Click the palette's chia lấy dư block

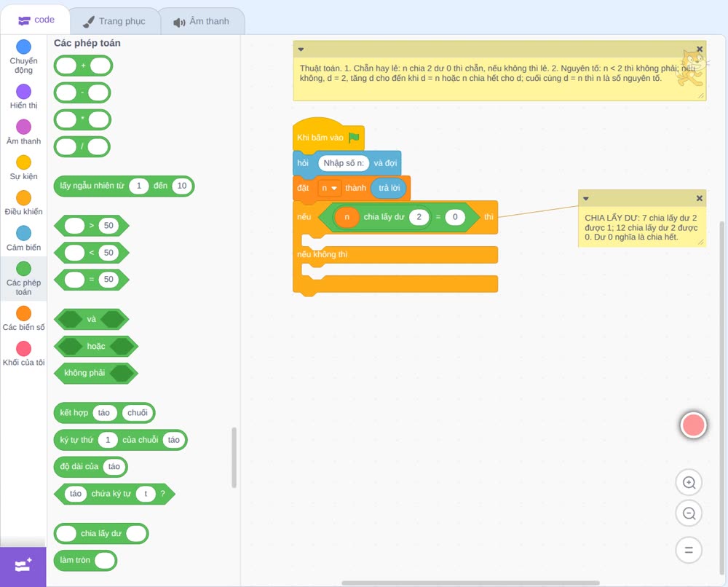(x=101, y=534)
